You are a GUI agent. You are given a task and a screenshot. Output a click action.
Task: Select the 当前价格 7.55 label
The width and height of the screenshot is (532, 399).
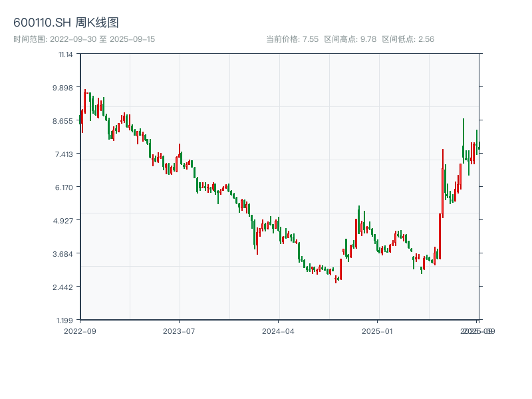click(x=292, y=39)
